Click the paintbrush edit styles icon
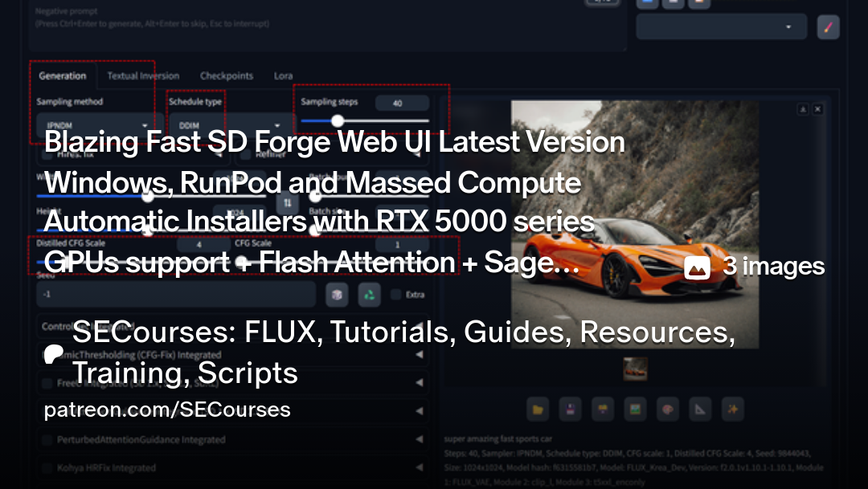 click(828, 27)
